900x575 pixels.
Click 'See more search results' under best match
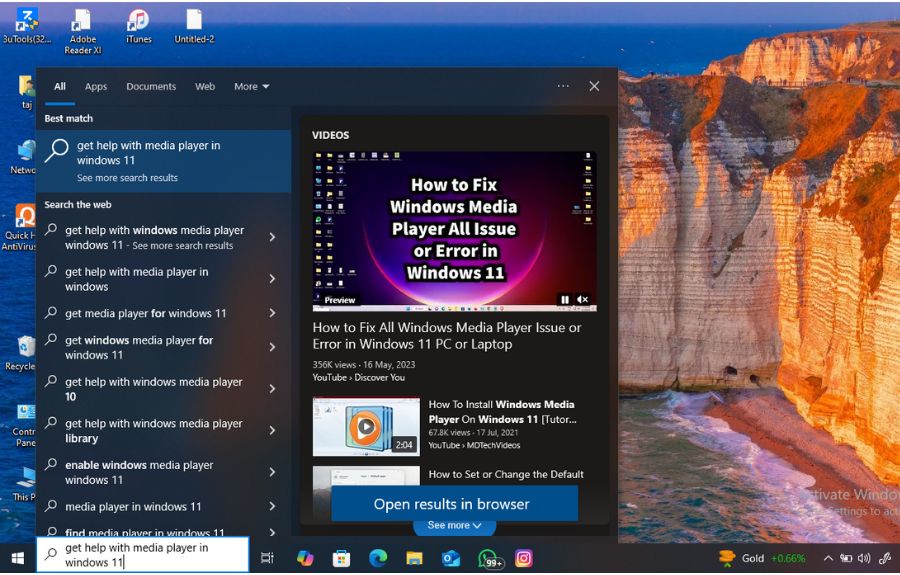click(127, 178)
